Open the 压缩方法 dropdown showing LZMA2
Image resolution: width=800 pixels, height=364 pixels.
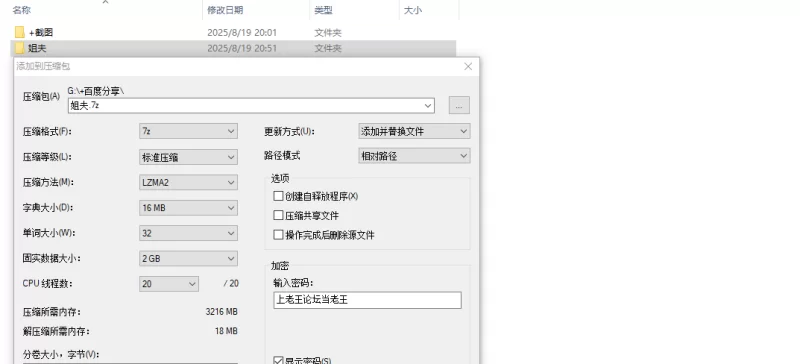[188, 182]
